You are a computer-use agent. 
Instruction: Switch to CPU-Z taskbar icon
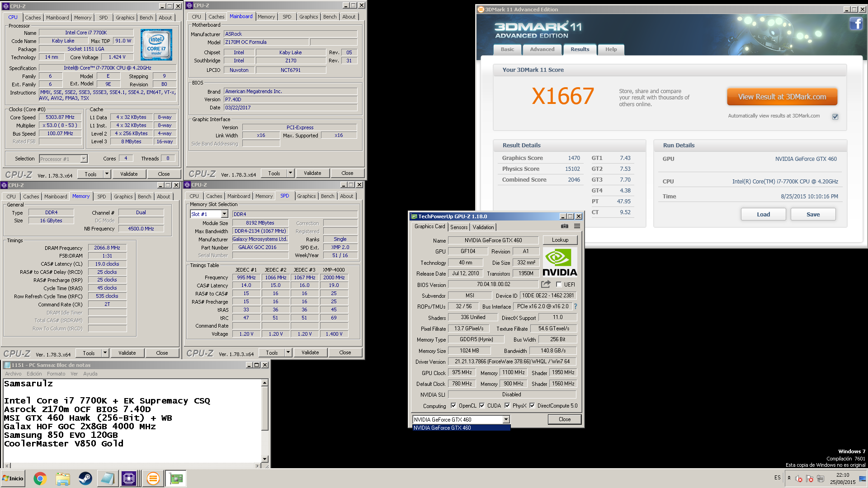point(129,479)
